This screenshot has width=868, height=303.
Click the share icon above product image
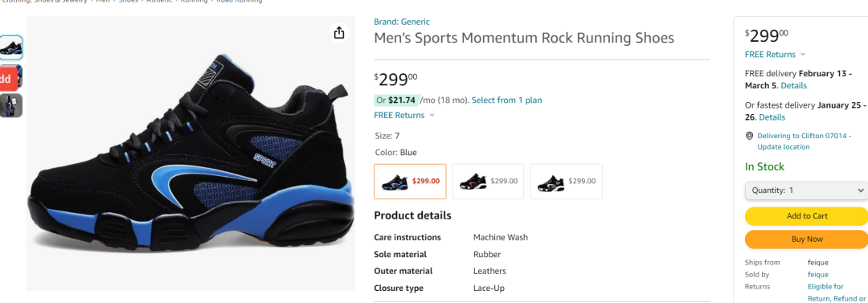339,33
